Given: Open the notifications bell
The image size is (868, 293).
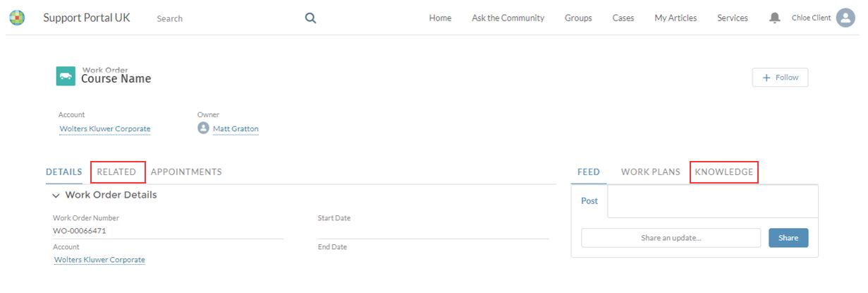Looking at the screenshot, I should click(775, 18).
